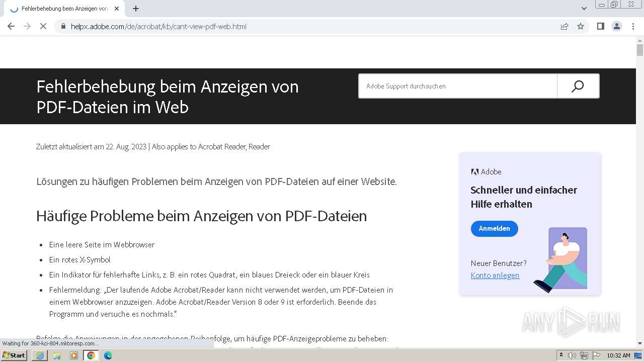Click the forward navigation arrow
Viewport: 644px width, 362px height.
click(27, 26)
